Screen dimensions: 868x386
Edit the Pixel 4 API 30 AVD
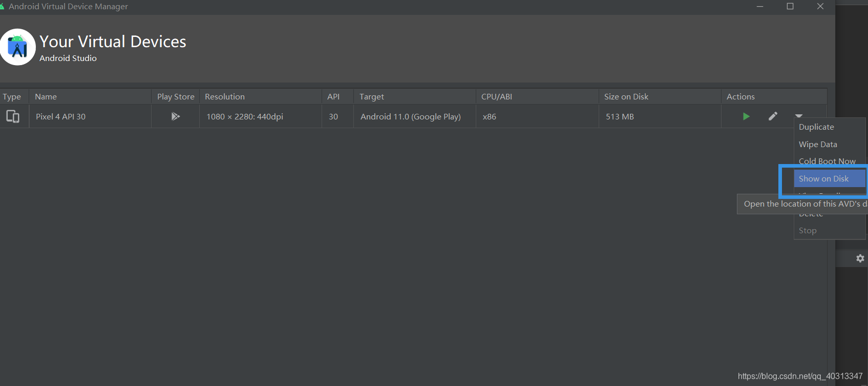tap(773, 116)
